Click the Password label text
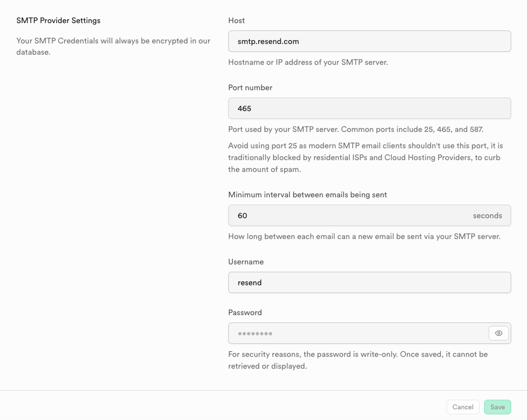 245,312
